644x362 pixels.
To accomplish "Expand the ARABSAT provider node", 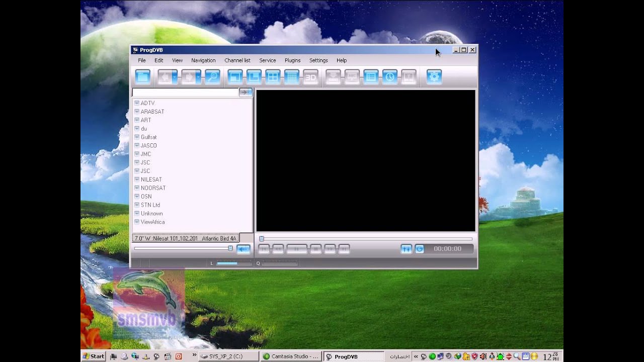I will point(137,112).
